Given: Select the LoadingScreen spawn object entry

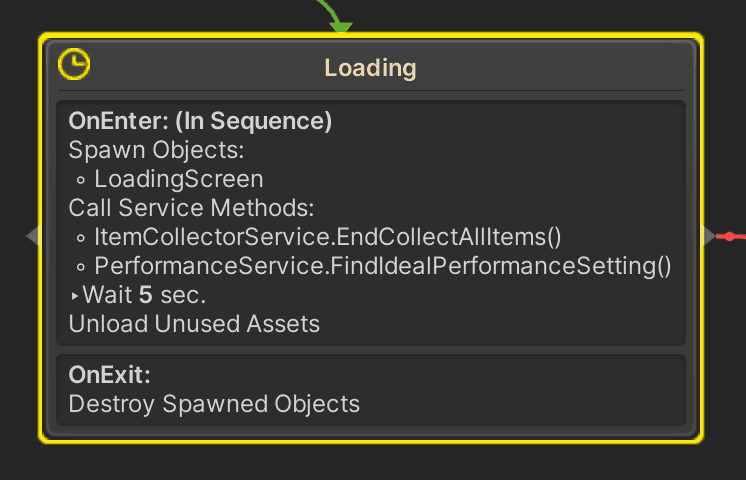Looking at the screenshot, I should tap(178, 179).
